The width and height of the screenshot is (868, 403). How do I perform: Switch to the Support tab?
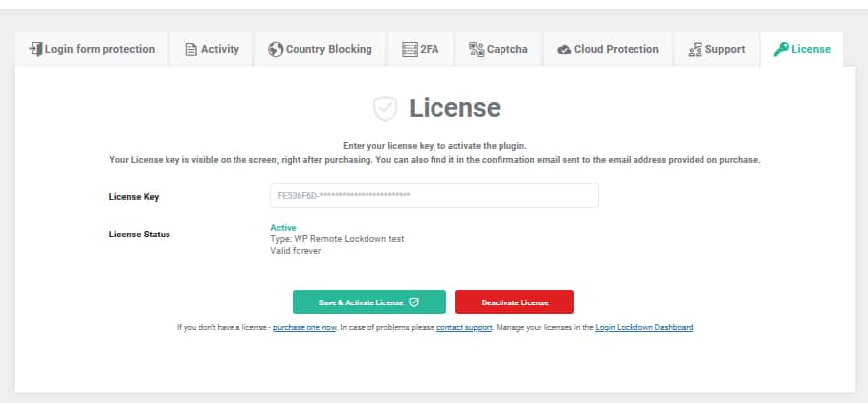716,49
